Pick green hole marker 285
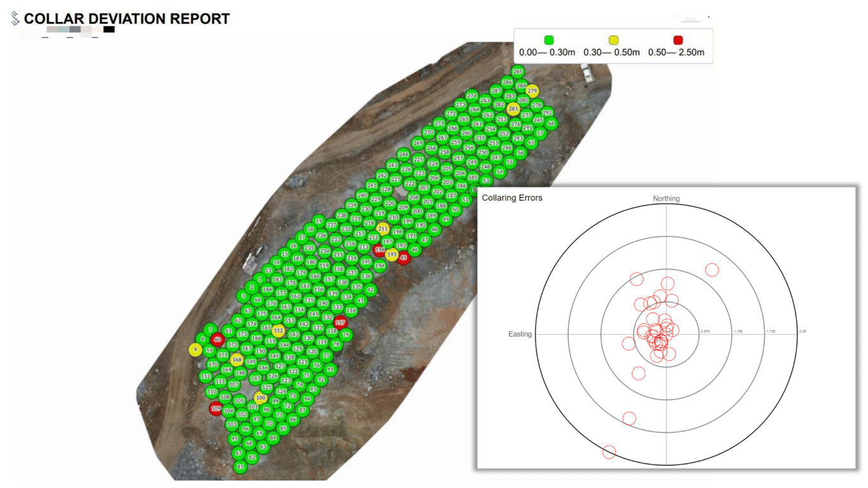Viewport: 868px width, 488px height. [x=518, y=72]
